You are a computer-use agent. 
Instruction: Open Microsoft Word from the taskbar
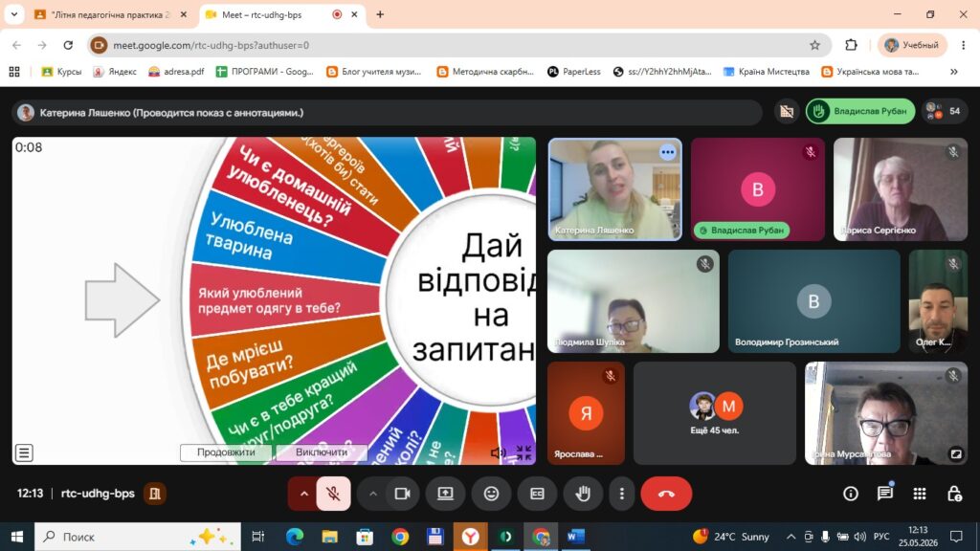(x=575, y=537)
